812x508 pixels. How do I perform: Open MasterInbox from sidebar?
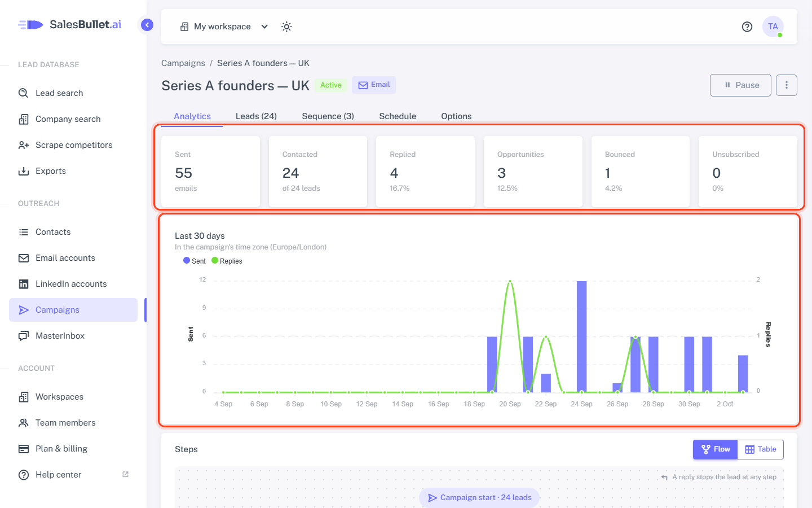[x=73, y=336]
